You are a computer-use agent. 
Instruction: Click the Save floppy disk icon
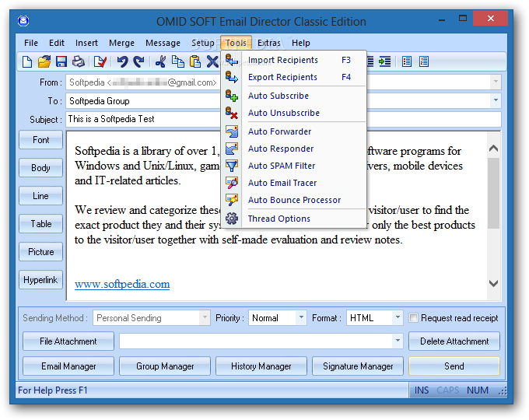[61, 61]
